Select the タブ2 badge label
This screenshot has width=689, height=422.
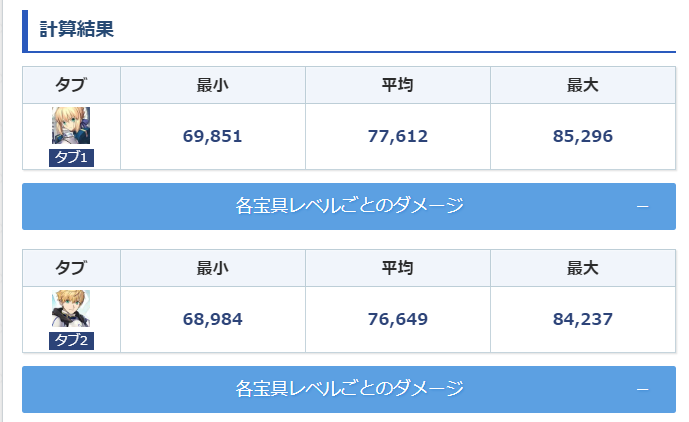71,341
